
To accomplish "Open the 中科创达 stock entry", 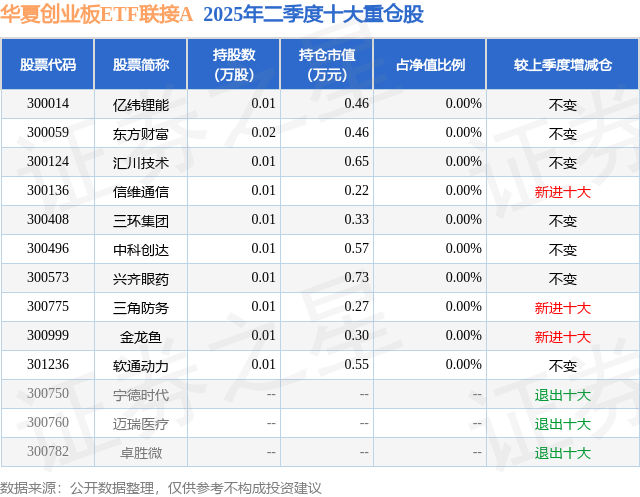I will (x=141, y=249).
